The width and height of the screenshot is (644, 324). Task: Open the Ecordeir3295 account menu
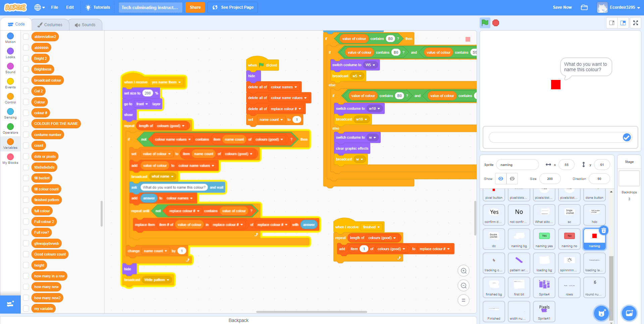[x=619, y=7]
